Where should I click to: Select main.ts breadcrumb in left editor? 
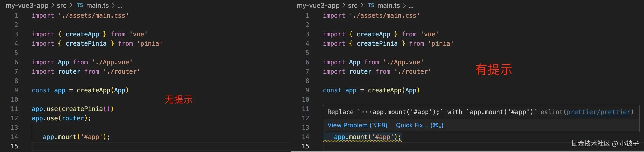coord(98,5)
